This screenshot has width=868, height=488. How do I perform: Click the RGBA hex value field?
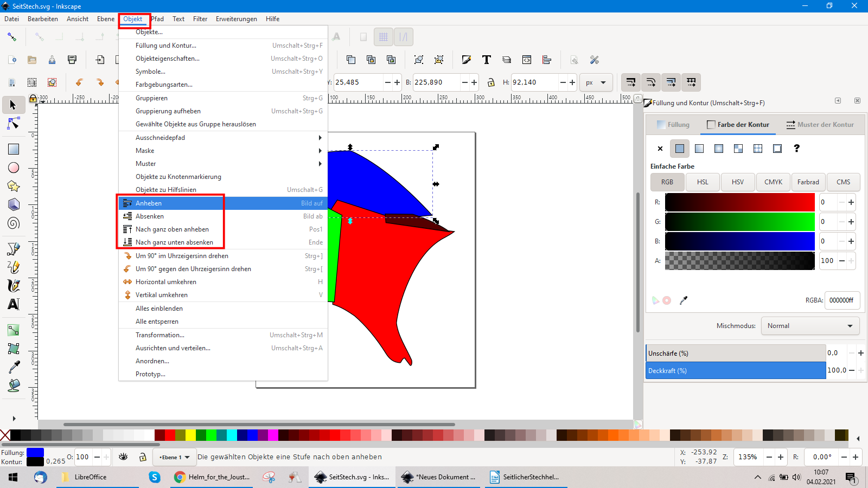pos(841,300)
